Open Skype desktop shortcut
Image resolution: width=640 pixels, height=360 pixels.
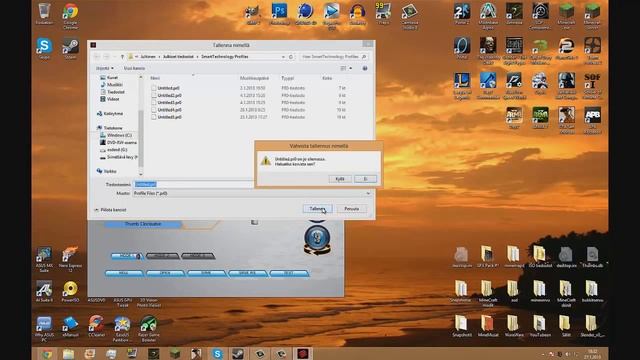tap(44, 49)
